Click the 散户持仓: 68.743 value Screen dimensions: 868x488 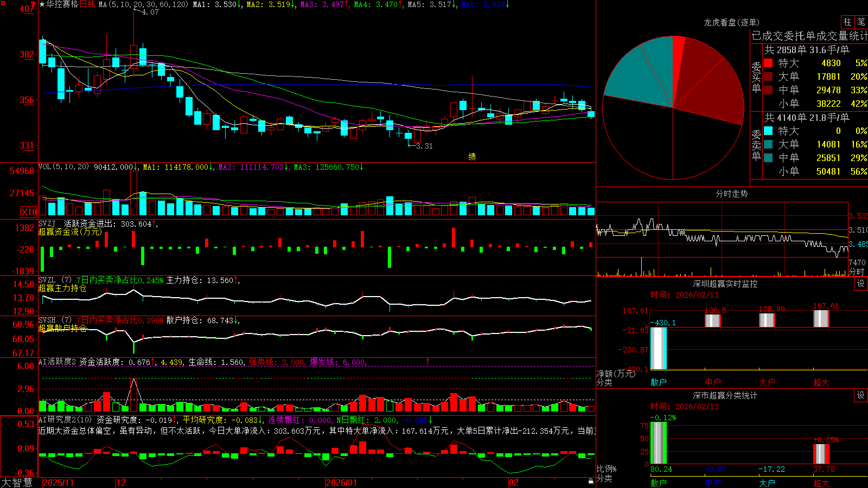point(200,320)
